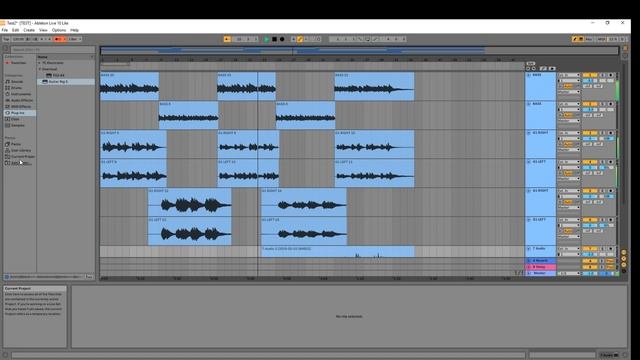This screenshot has width=640, height=360.
Task: Collapse the Overloud folder in browser list
Action: pos(40,69)
